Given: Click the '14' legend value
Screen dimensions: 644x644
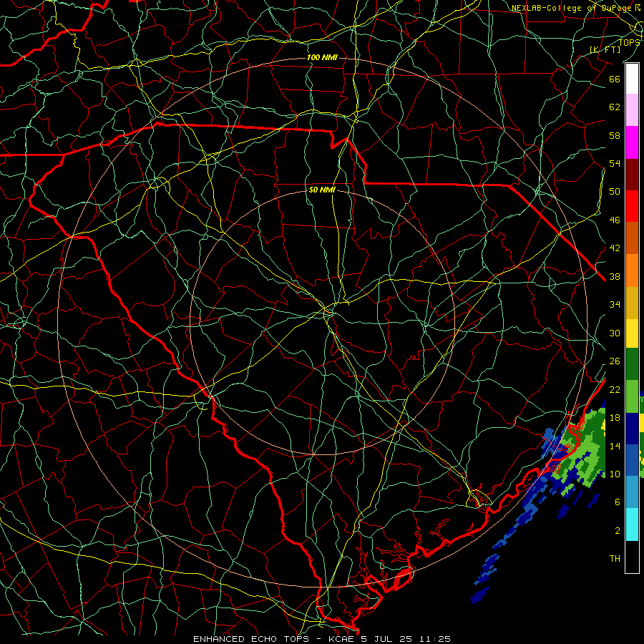Looking at the screenshot, I should click(615, 446).
